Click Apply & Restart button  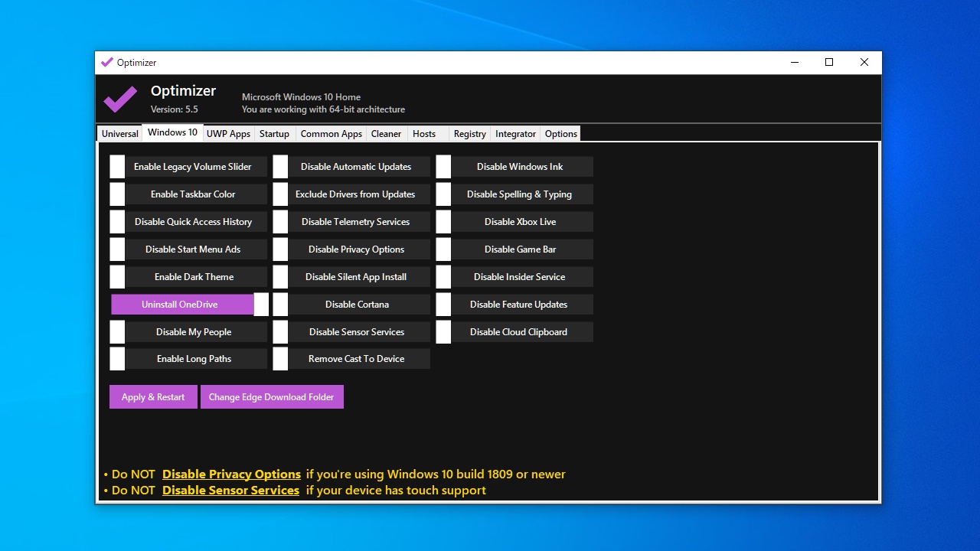153,397
